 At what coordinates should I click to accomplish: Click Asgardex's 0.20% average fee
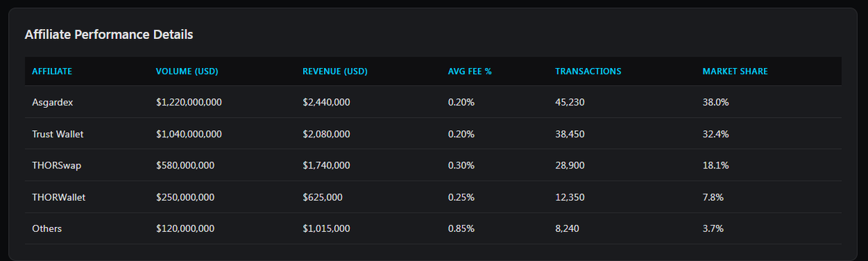[x=461, y=103]
